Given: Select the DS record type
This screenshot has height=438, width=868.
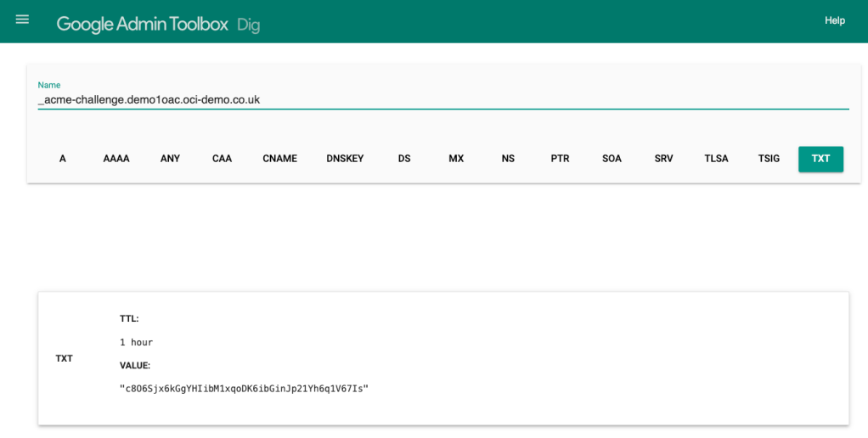Looking at the screenshot, I should (404, 159).
